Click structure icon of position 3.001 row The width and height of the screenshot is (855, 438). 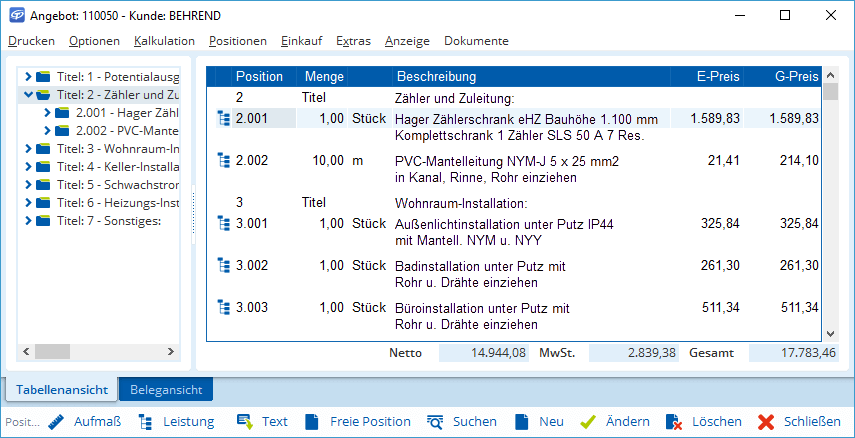pyautogui.click(x=223, y=223)
